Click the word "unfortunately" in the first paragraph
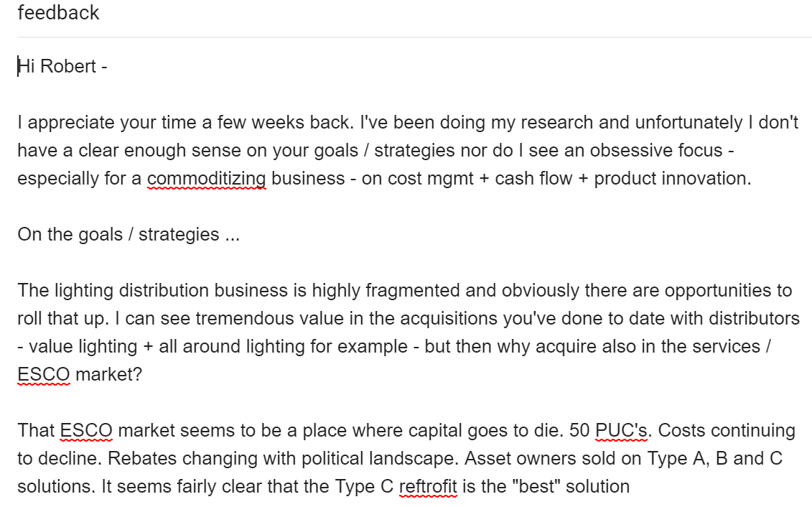The height and width of the screenshot is (507, 812). 689,122
